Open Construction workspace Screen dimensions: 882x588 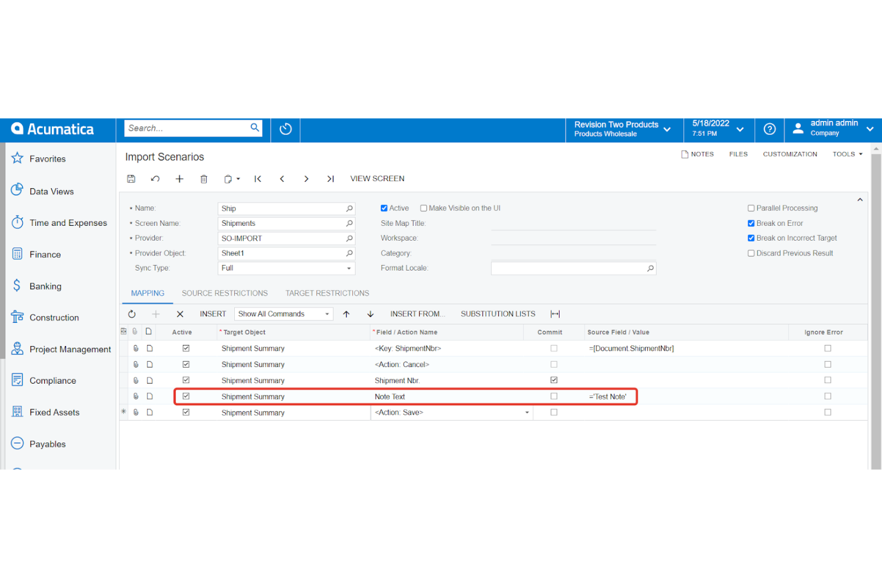pos(54,318)
